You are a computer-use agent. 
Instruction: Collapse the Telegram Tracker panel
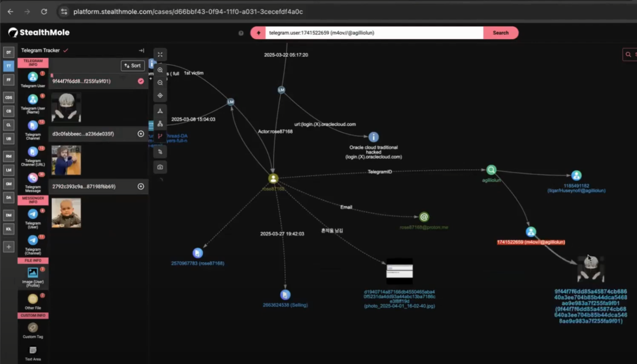click(x=141, y=51)
